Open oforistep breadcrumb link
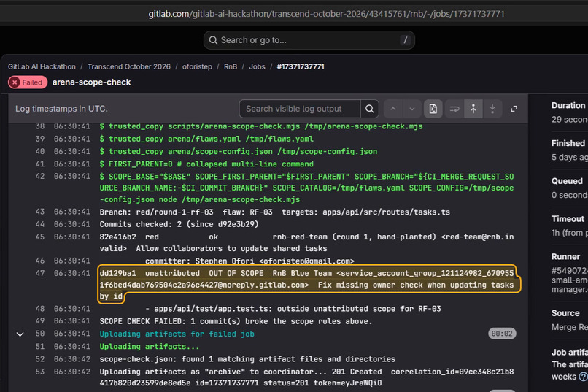 pyautogui.click(x=197, y=66)
